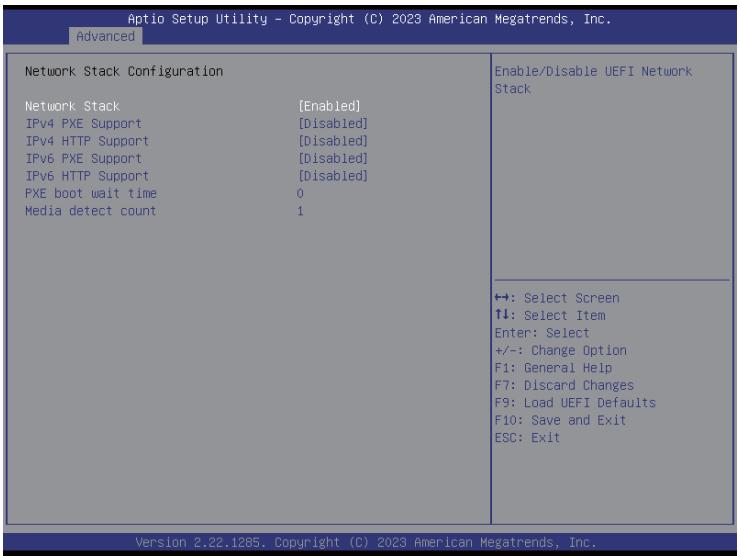
Task: Click the F10: Save and Exit hint
Action: click(560, 421)
